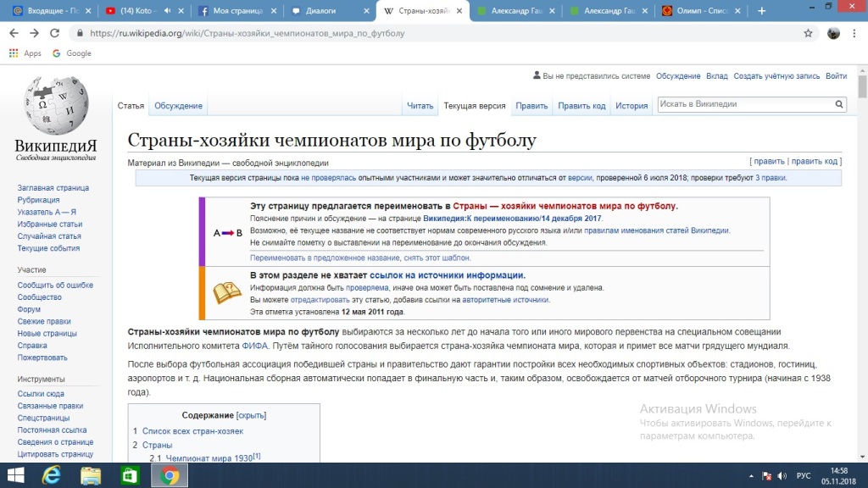The width and height of the screenshot is (868, 488).
Task: Switch the РУС keyboard language indicator
Action: point(804,476)
